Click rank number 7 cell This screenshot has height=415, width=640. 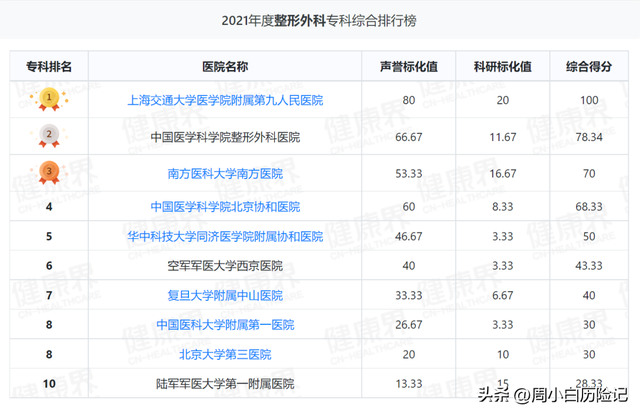click(49, 295)
